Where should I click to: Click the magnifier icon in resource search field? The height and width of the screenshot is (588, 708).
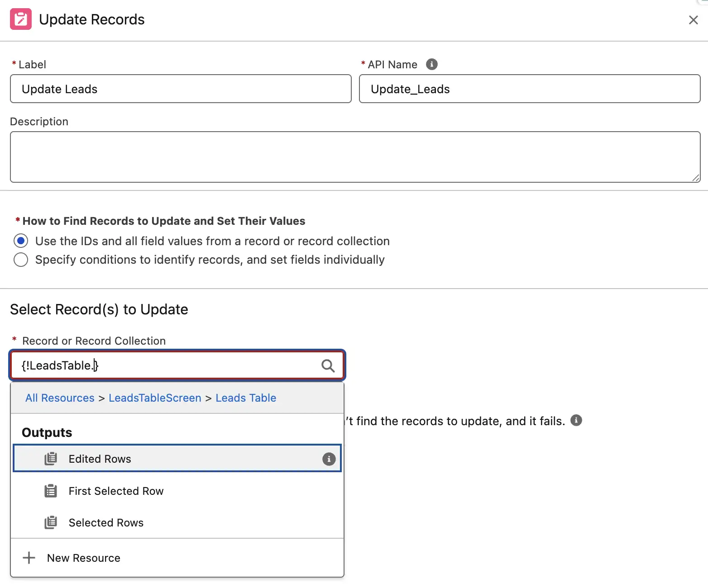pyautogui.click(x=327, y=365)
